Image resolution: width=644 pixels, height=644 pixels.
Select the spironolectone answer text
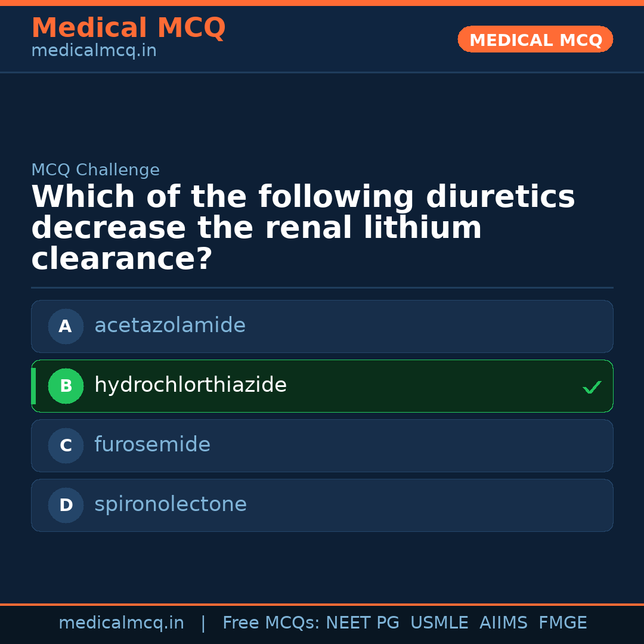(171, 504)
